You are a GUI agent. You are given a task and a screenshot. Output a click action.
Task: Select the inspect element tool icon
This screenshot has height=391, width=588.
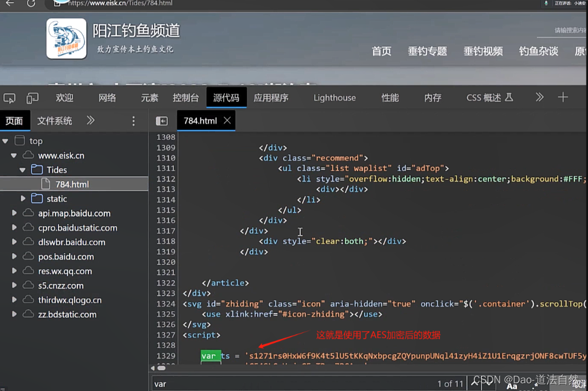(9, 98)
